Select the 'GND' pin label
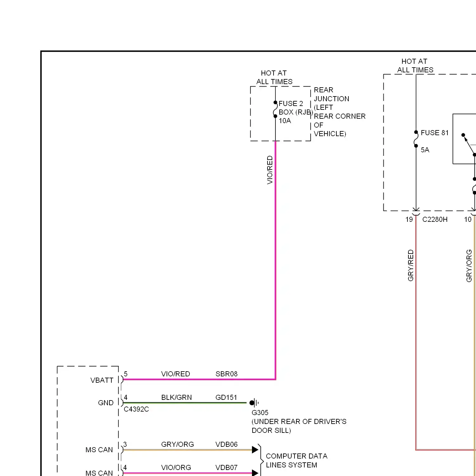 tap(106, 403)
